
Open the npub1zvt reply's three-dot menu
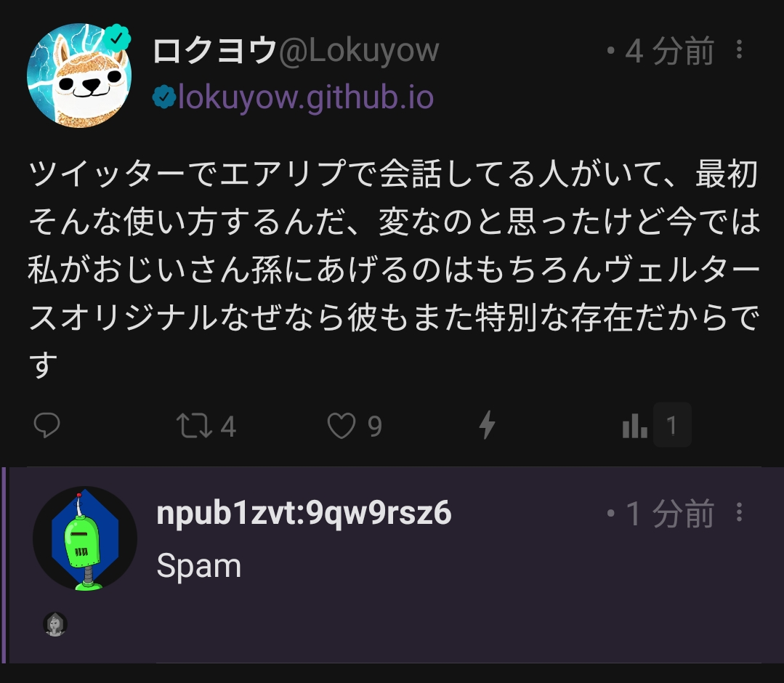[739, 512]
